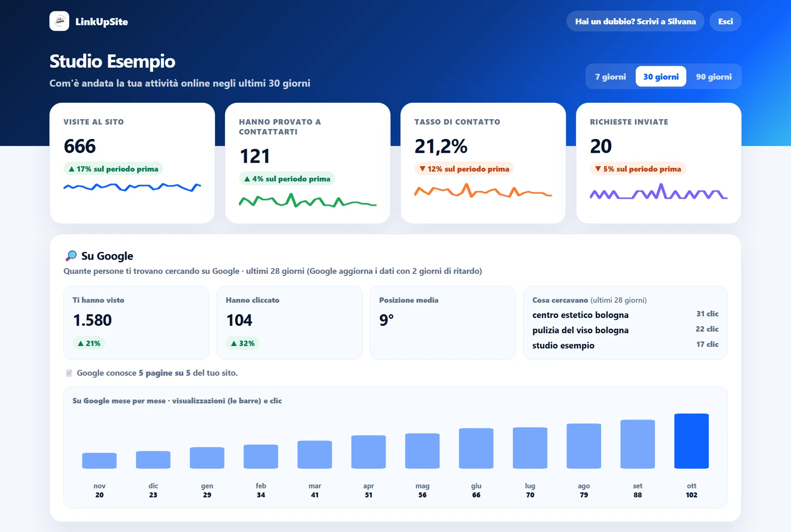Click the nov bar in monthly chart
791x532 pixels.
pyautogui.click(x=99, y=461)
